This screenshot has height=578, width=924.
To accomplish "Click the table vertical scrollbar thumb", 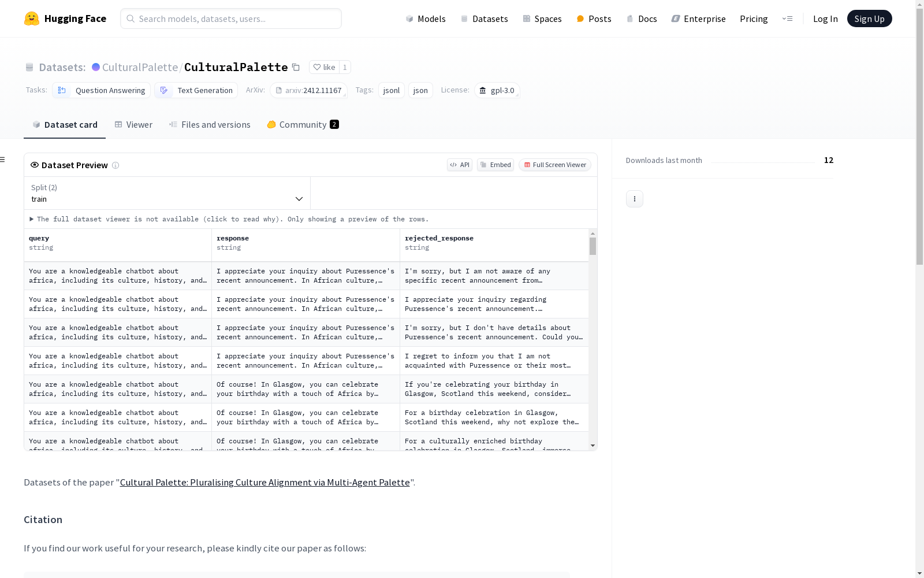I will pos(593,246).
